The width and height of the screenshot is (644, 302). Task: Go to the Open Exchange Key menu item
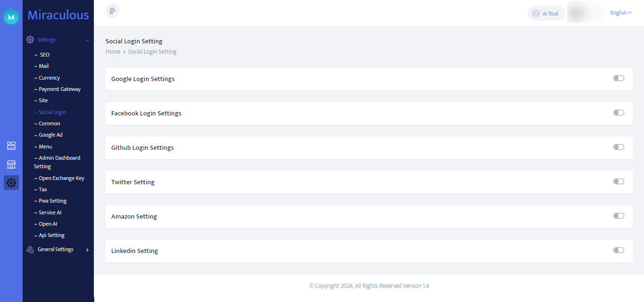coord(61,178)
